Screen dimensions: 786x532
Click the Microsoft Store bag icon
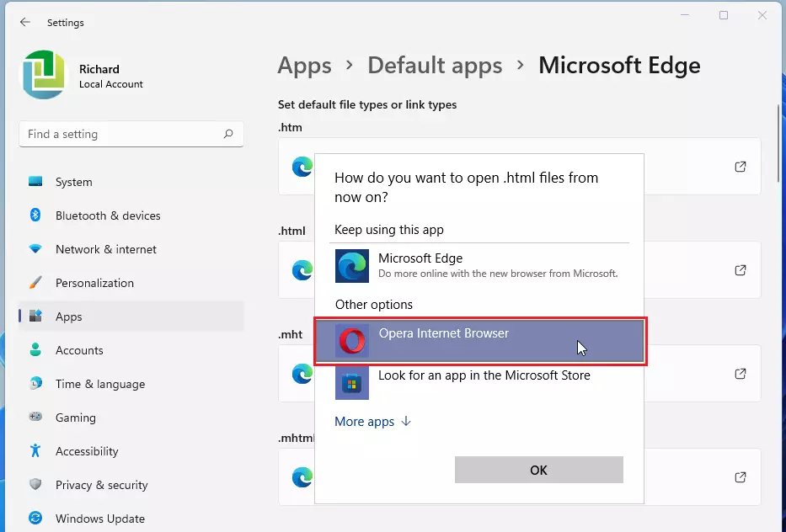coord(352,383)
